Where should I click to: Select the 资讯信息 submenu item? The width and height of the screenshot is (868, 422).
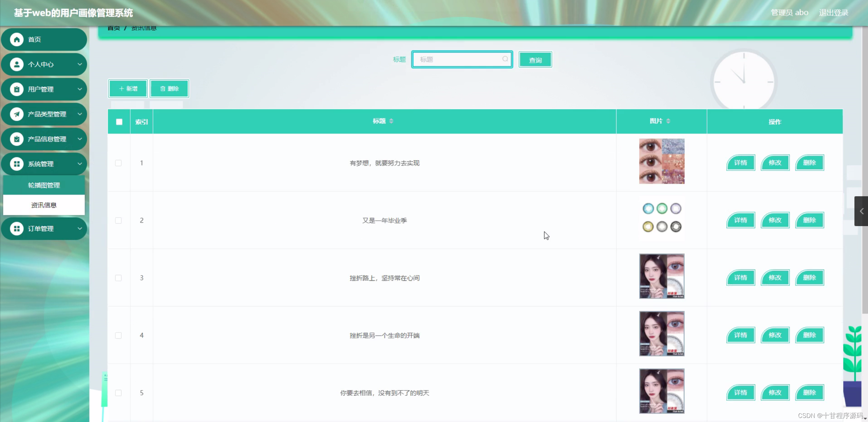(43, 205)
